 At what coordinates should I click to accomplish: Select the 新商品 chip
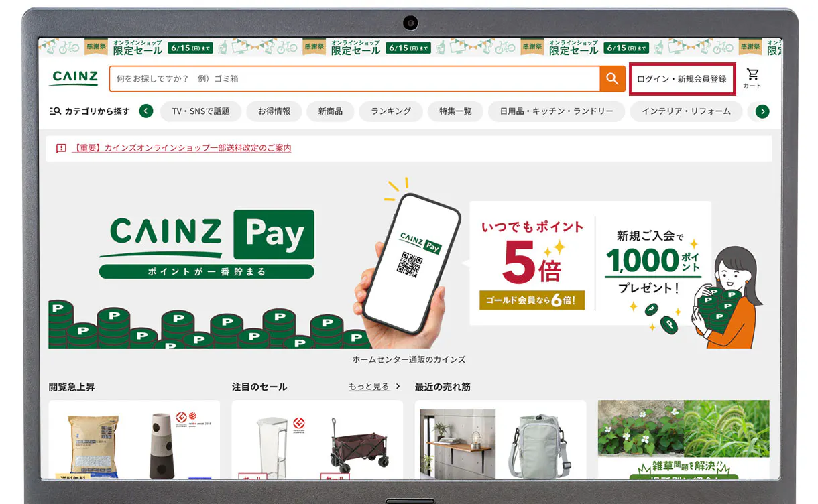click(x=331, y=111)
